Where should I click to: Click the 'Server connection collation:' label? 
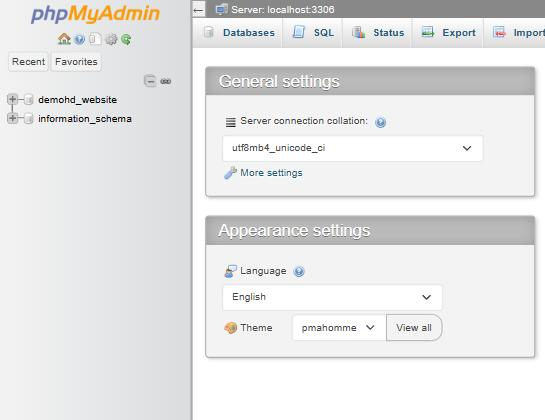(304, 121)
